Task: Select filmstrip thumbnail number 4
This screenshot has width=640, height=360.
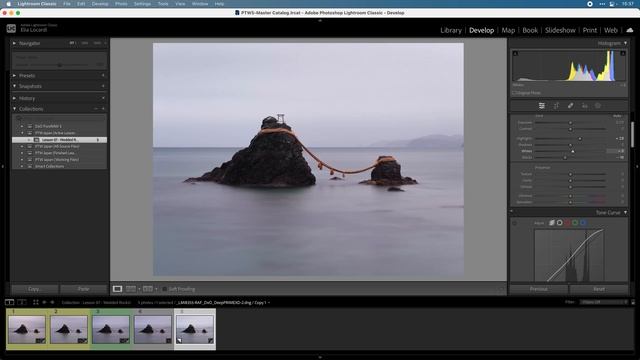Action: coord(153,329)
